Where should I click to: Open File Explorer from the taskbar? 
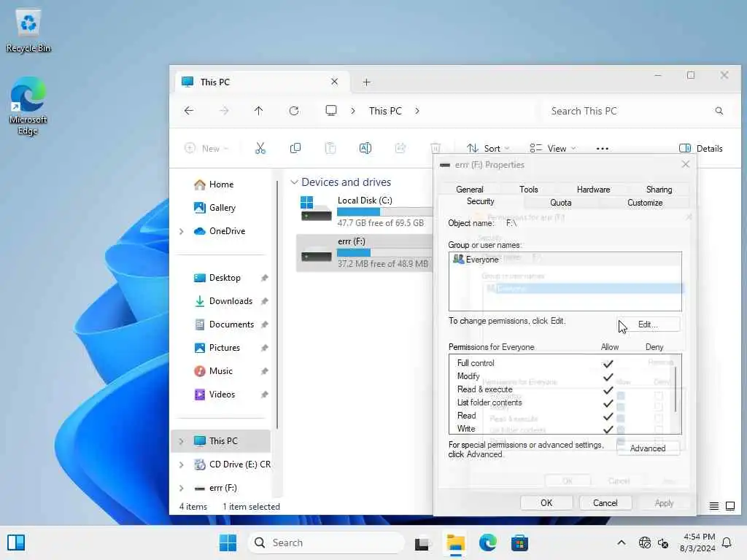(x=455, y=542)
